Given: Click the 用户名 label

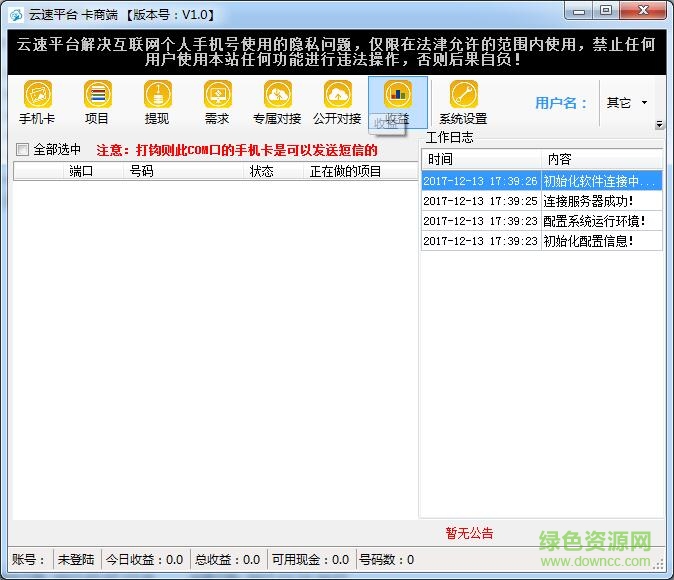Looking at the screenshot, I should click(x=561, y=103).
